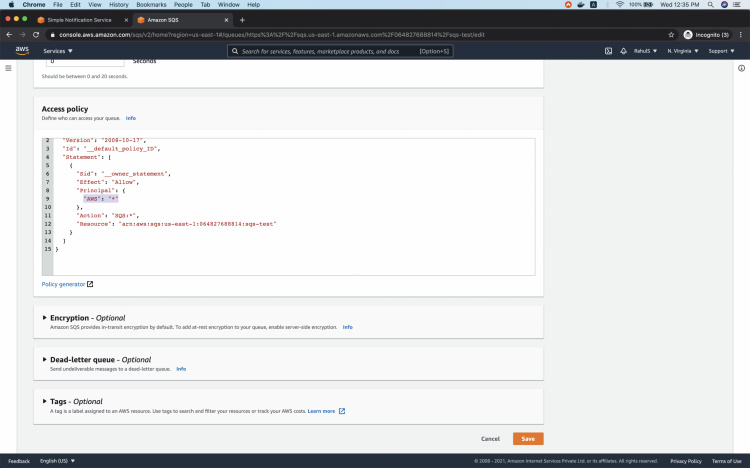
Task: Click the browser back arrow
Action: tap(9, 34)
